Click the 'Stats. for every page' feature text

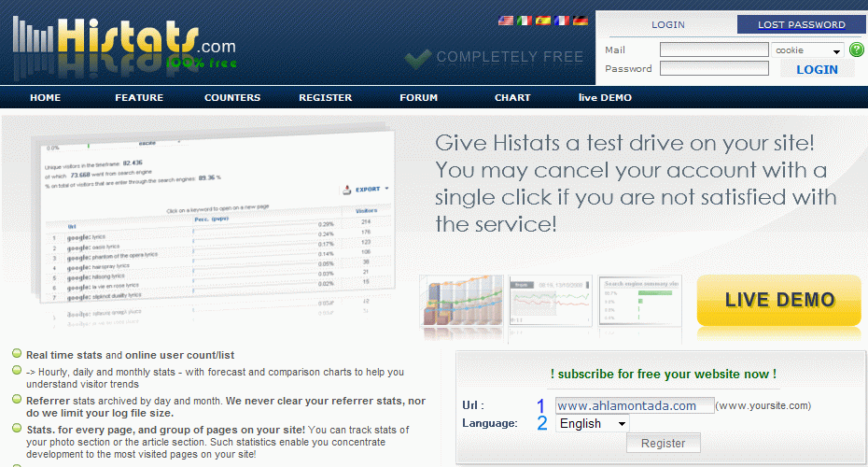click(217, 442)
